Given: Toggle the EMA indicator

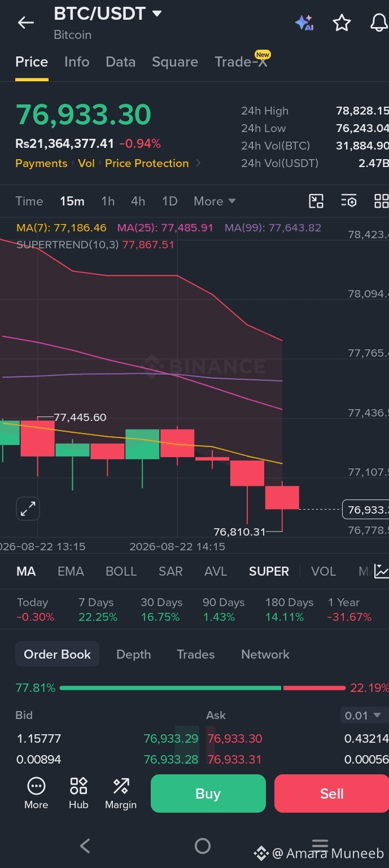Looking at the screenshot, I should pyautogui.click(x=71, y=571).
